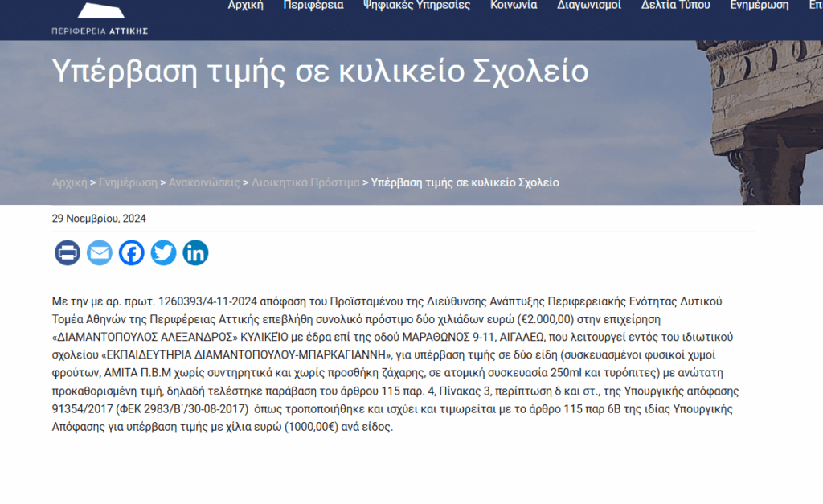Go to Αρχική breadcrumb link
823x504 pixels.
[x=69, y=182]
